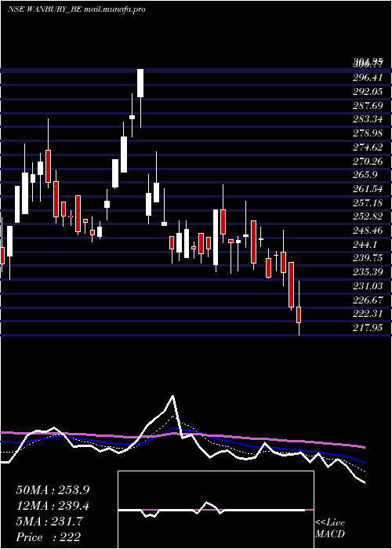Select the 283.34 price level label
The width and height of the screenshot is (392, 549).
pyautogui.click(x=368, y=119)
